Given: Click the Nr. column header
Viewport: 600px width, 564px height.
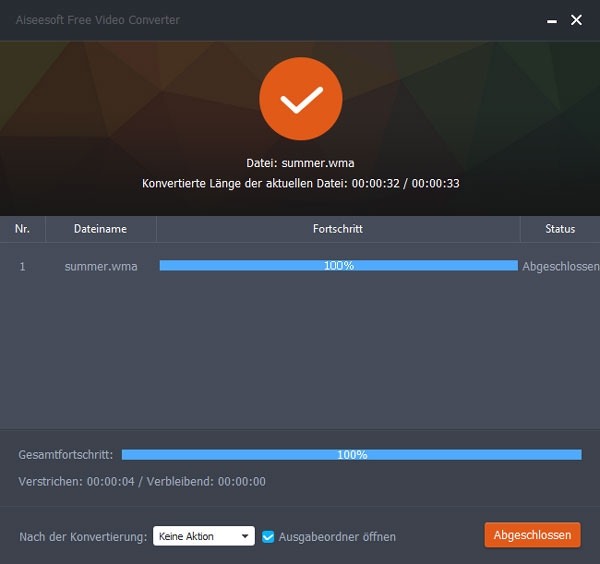Looking at the screenshot, I should tap(22, 229).
